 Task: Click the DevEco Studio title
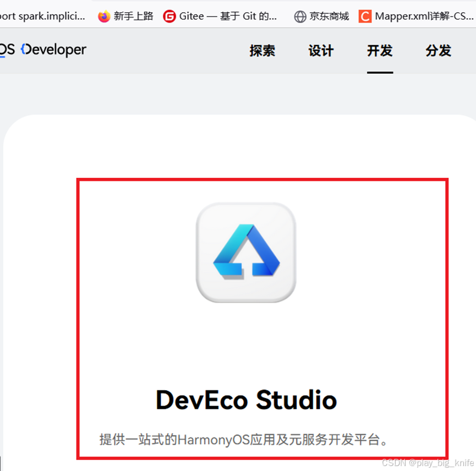246,400
